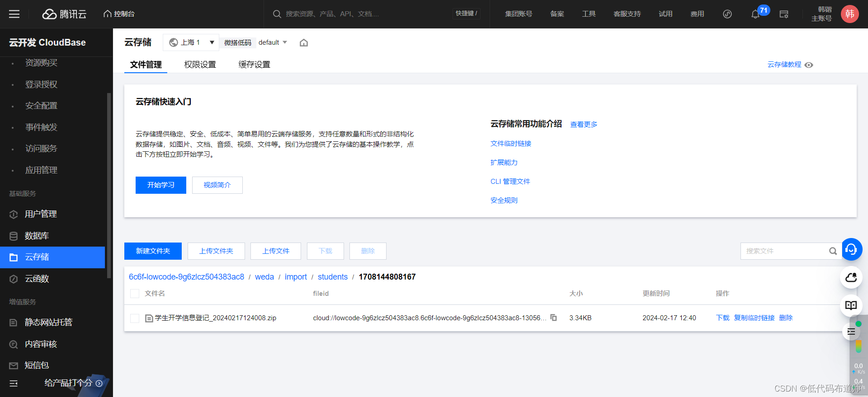This screenshot has height=397, width=868.
Task: Open the documentation book floating icon
Action: point(851,305)
